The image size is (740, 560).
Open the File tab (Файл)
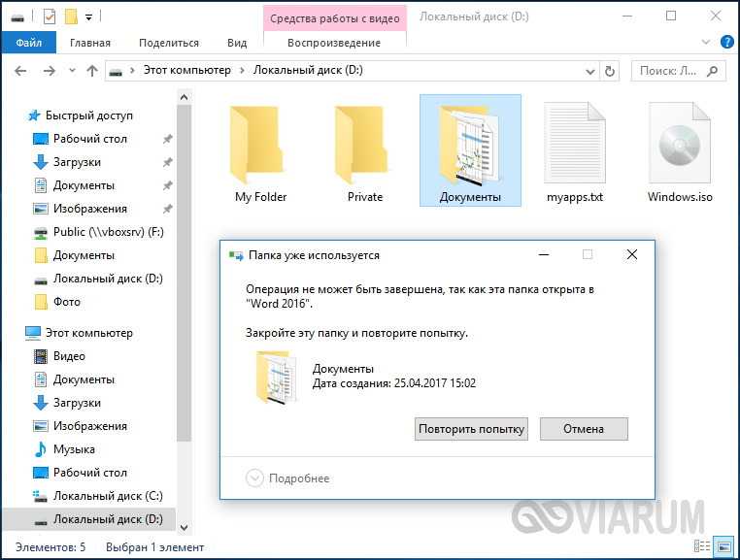(29, 43)
